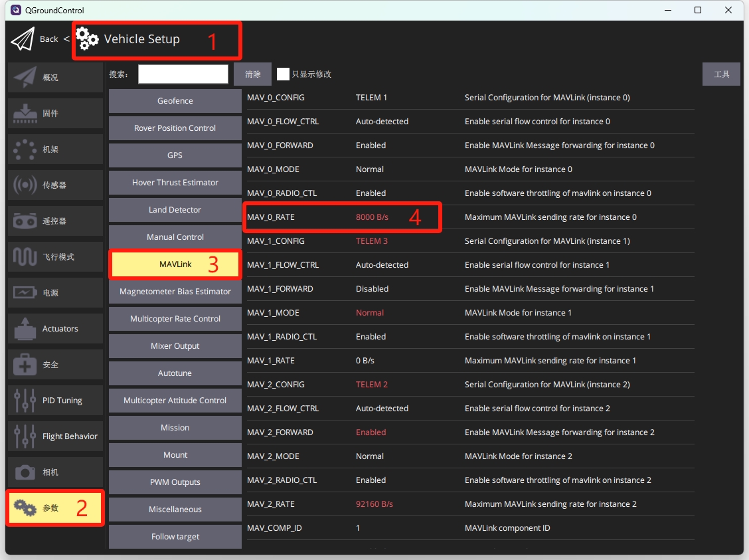Select the Miscellaneous parameter group

point(175,510)
